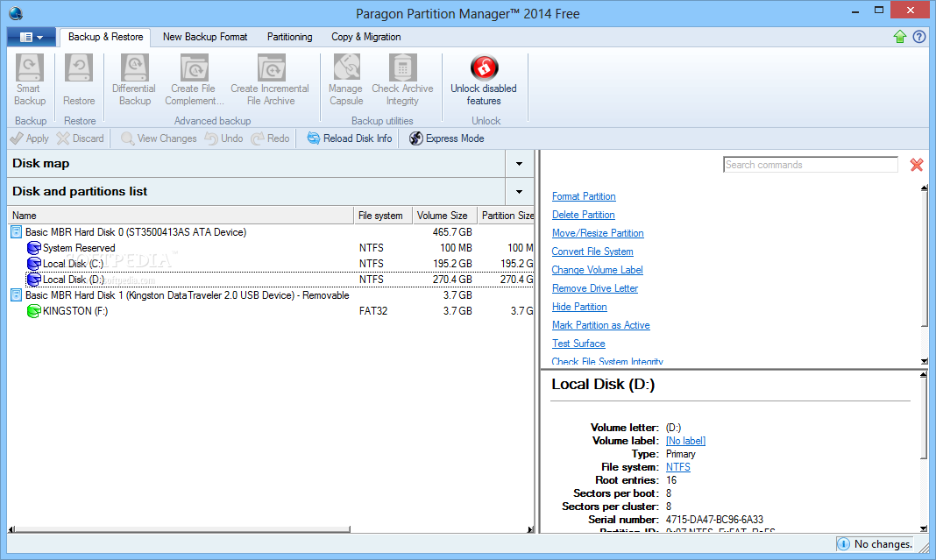The width and height of the screenshot is (936, 560).
Task: Click the Discard changes icon
Action: [63, 138]
